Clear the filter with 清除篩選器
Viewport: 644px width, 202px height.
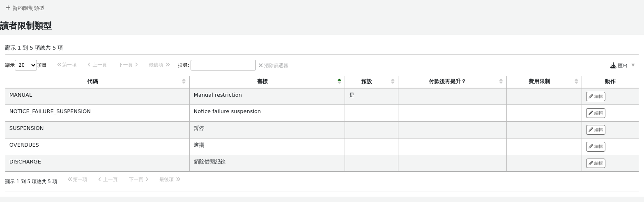(273, 66)
